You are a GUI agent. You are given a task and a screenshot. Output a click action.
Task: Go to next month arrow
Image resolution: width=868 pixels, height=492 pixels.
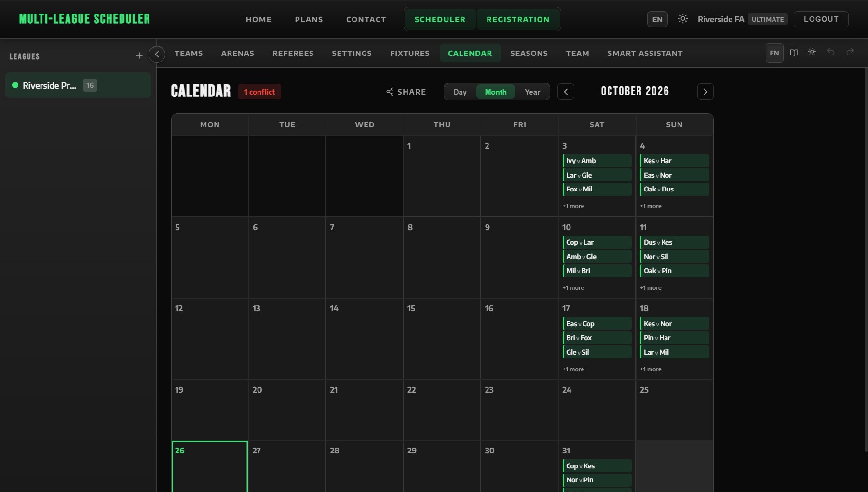(705, 92)
